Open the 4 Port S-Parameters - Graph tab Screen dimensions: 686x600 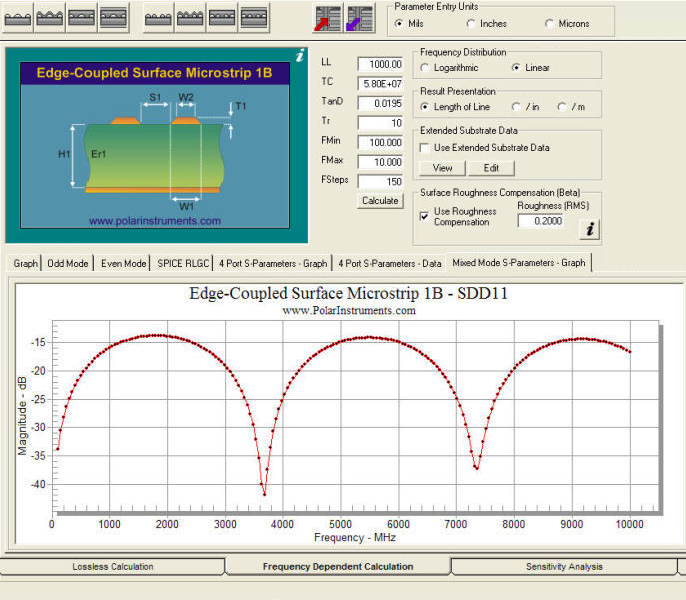click(x=273, y=263)
